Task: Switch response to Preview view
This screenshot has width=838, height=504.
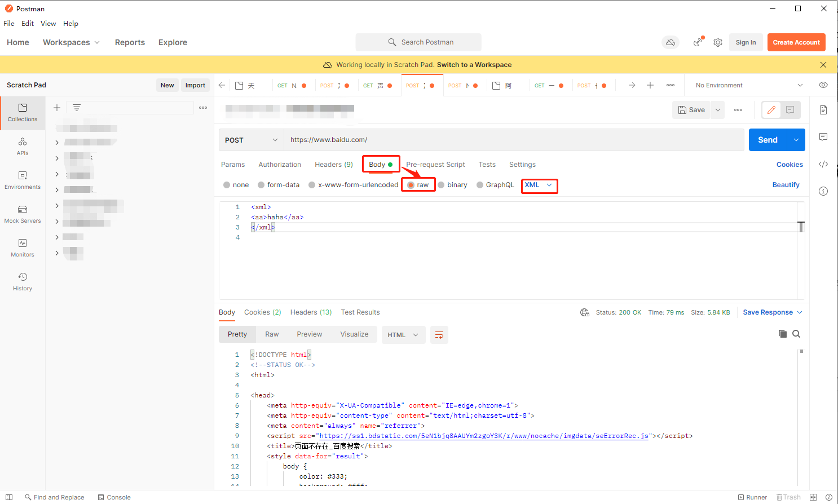Action: (x=310, y=334)
